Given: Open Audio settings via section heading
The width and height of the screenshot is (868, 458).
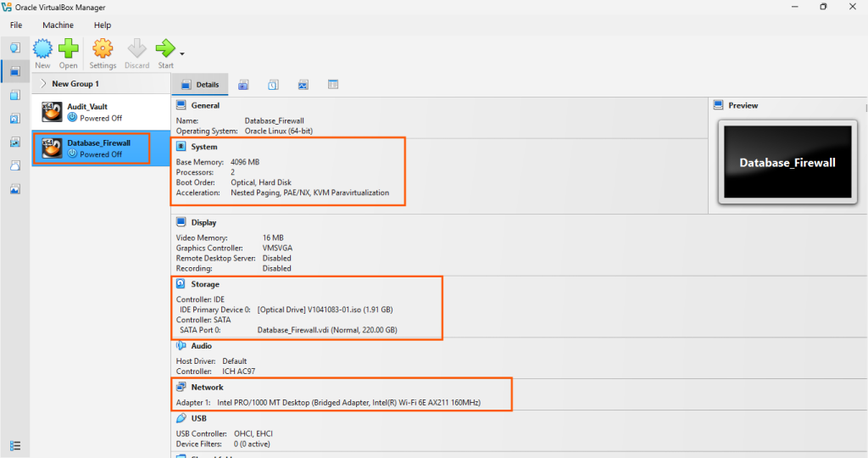Looking at the screenshot, I should coord(202,345).
